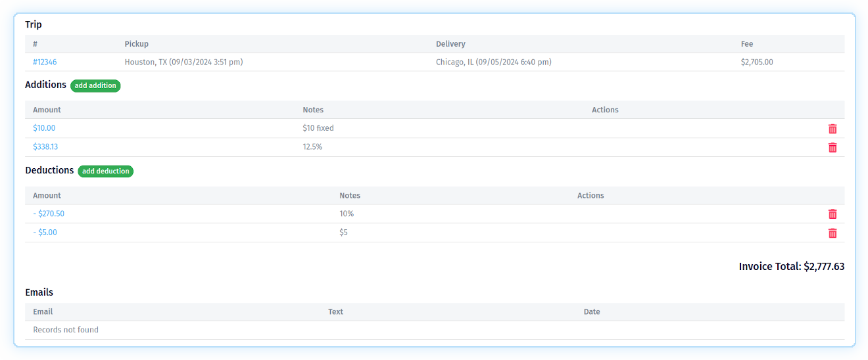Click the green 'add addition' button

(95, 85)
